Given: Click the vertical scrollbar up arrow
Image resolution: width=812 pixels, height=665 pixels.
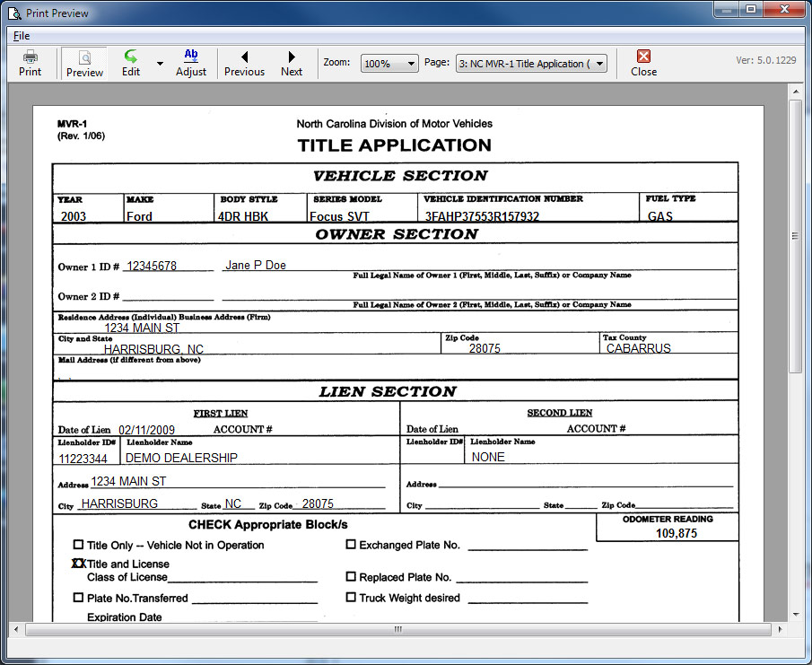Looking at the screenshot, I should 796,92.
